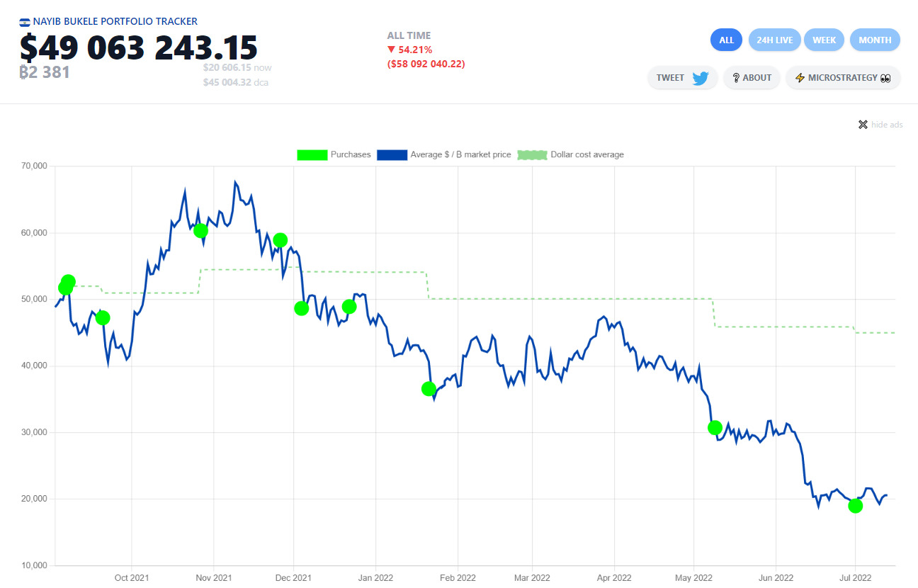This screenshot has height=588, width=918.
Task: Click the Oct 2021 x-axis label
Action: 132,577
